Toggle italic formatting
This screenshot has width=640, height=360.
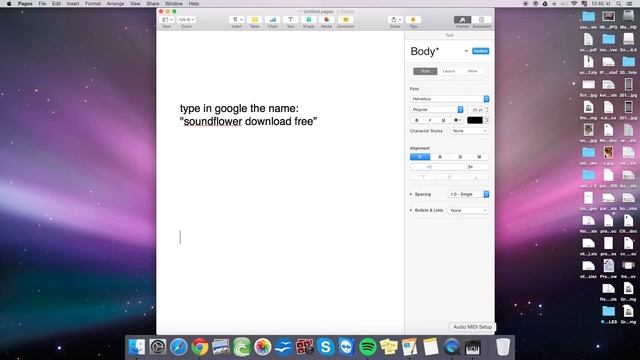(x=430, y=120)
